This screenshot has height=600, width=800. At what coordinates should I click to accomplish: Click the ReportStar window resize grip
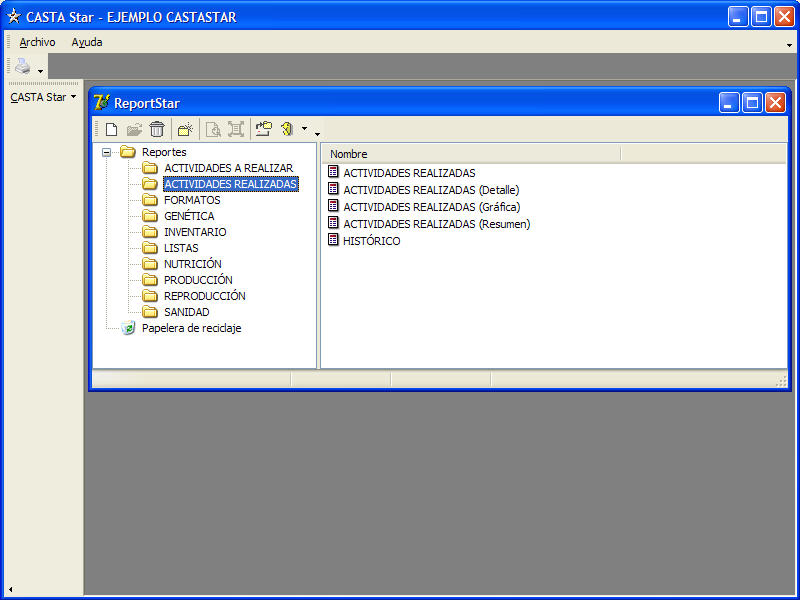[x=781, y=381]
